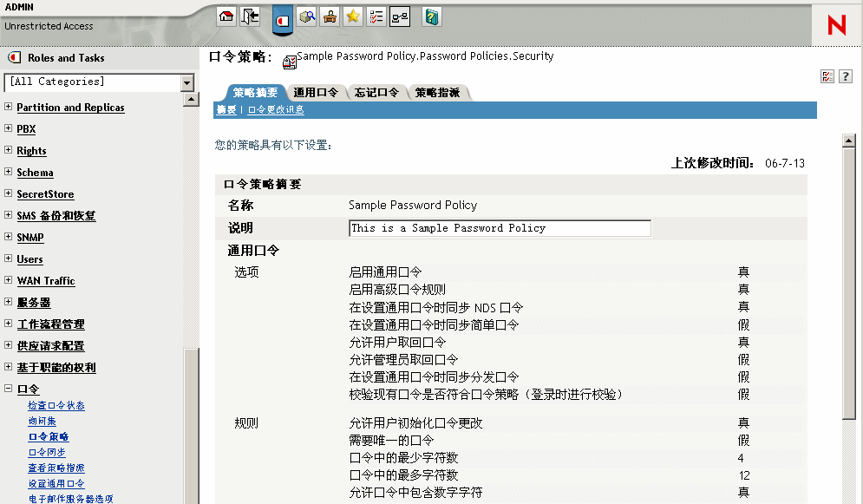This screenshot has width=863, height=504.
Task: Click the main panel scroll up arrow
Action: point(849,141)
